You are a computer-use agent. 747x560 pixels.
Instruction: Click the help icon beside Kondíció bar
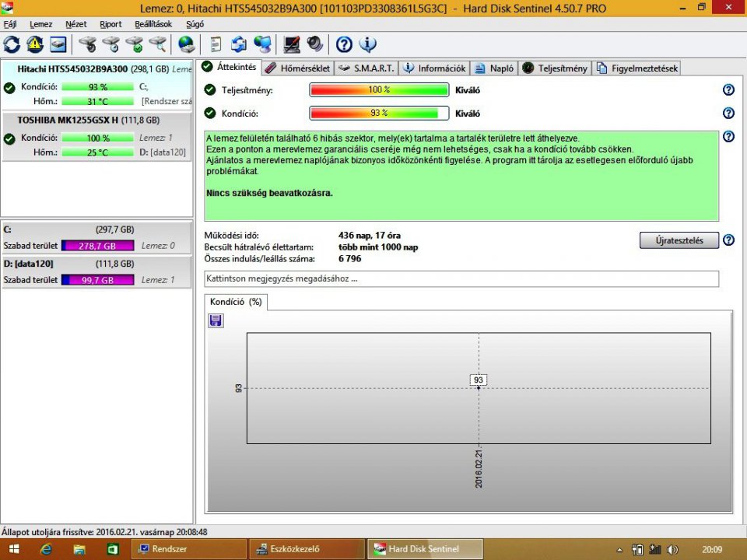click(728, 113)
